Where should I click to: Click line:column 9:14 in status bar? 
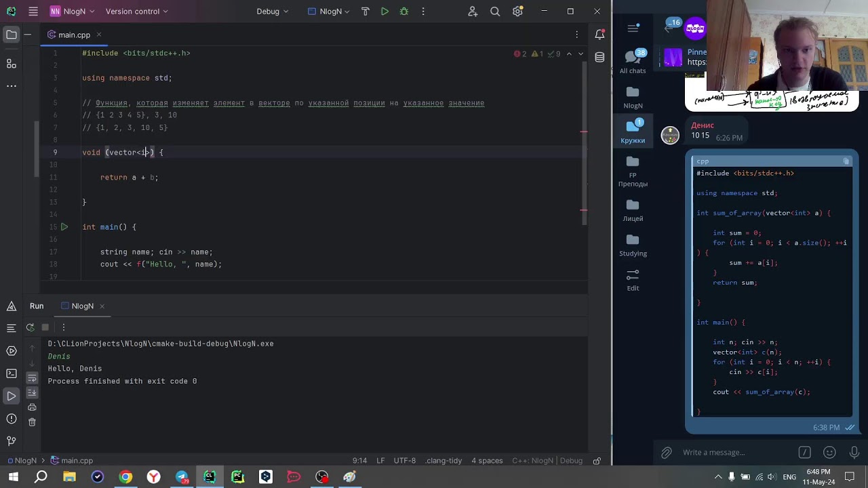click(x=359, y=461)
